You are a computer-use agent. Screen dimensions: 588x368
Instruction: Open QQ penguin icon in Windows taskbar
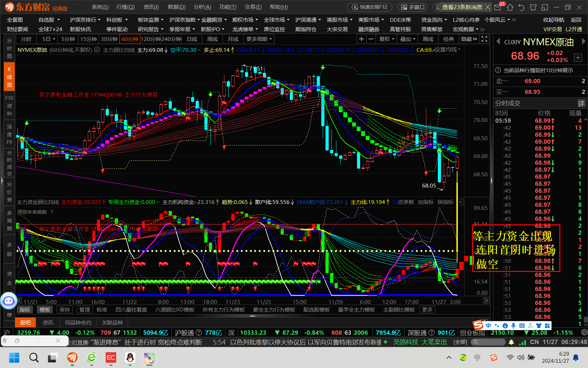130,358
